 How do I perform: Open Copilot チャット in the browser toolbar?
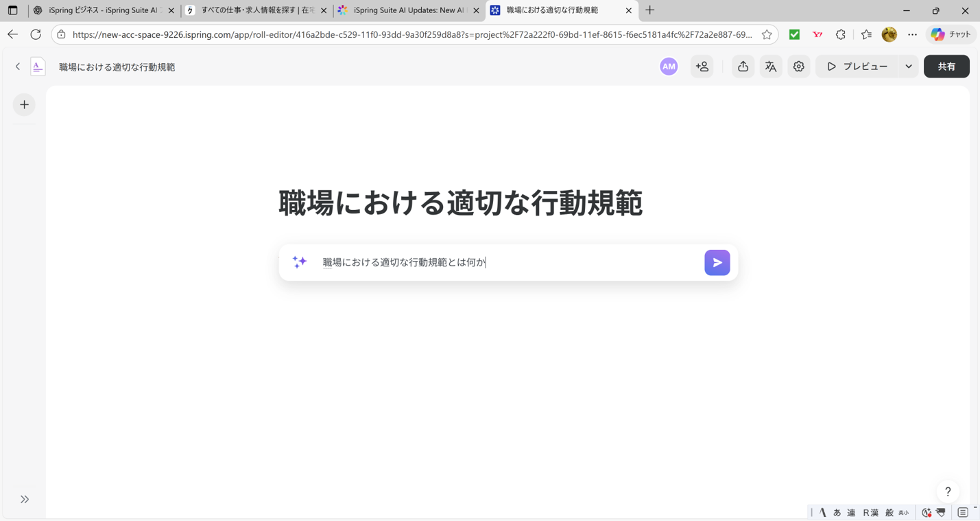[x=950, y=34]
